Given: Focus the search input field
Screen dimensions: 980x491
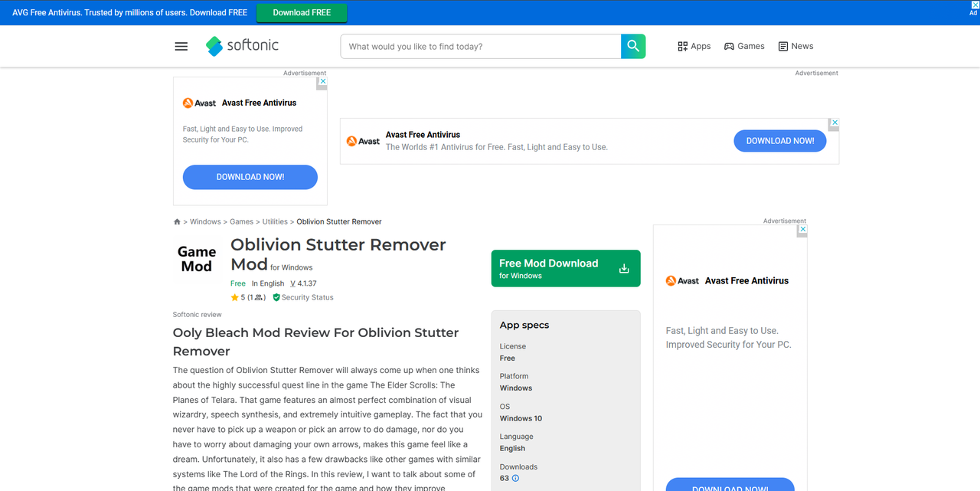Looking at the screenshot, I should coord(481,46).
